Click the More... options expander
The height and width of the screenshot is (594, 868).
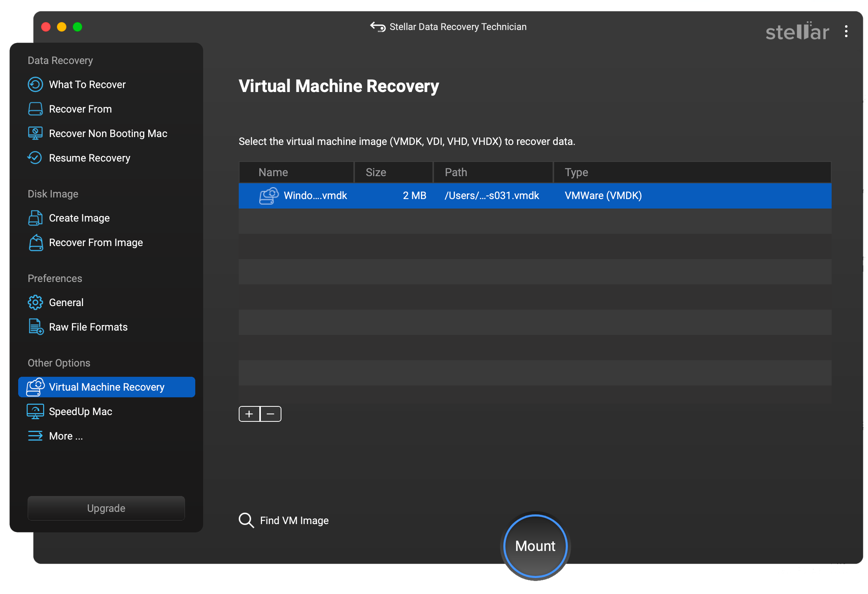click(x=66, y=435)
